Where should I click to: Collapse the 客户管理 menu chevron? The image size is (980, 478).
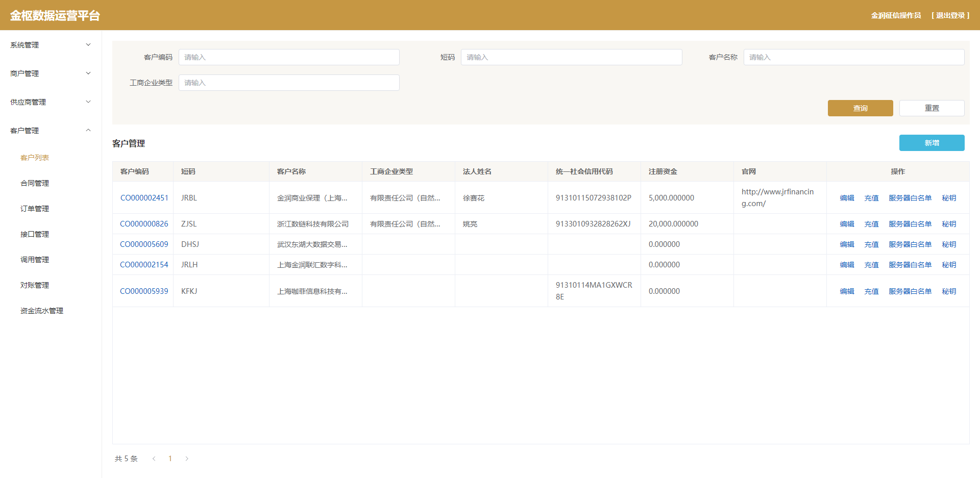pyautogui.click(x=88, y=131)
